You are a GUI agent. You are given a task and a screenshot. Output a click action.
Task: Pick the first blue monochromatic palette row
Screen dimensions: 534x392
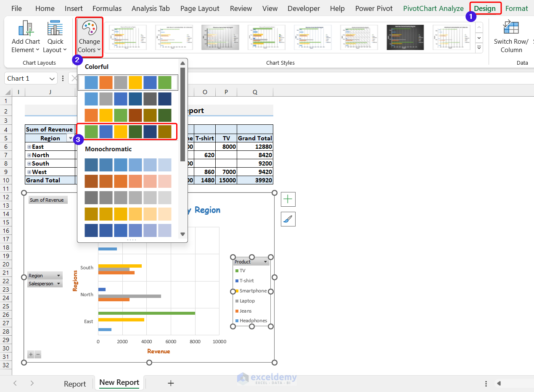[x=128, y=165]
